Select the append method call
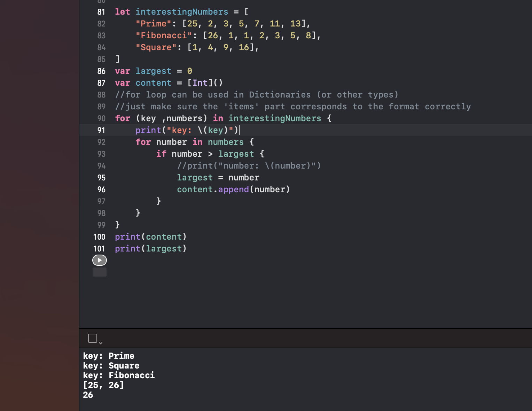Viewport: 532px width, 411px height. 233,189
